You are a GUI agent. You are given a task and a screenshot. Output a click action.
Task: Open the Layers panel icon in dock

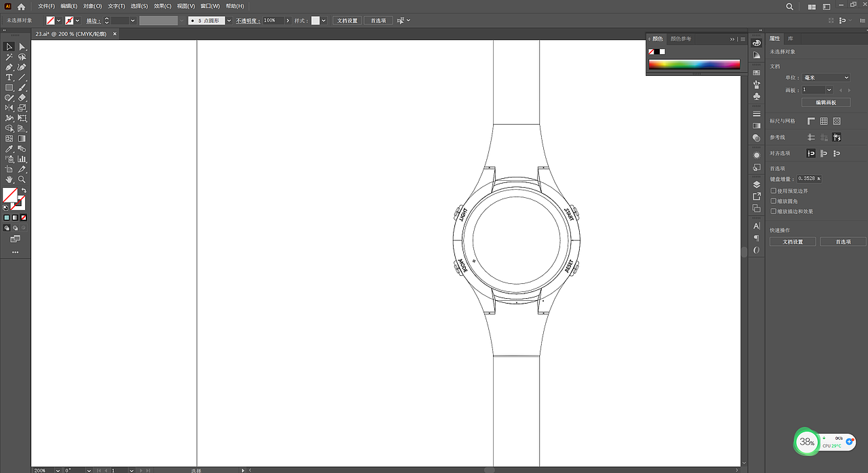(757, 184)
